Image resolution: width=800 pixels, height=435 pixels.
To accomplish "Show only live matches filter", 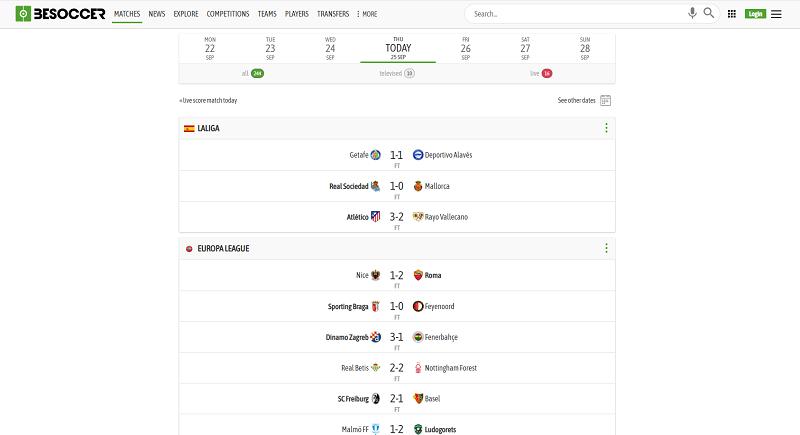I will click(541, 73).
